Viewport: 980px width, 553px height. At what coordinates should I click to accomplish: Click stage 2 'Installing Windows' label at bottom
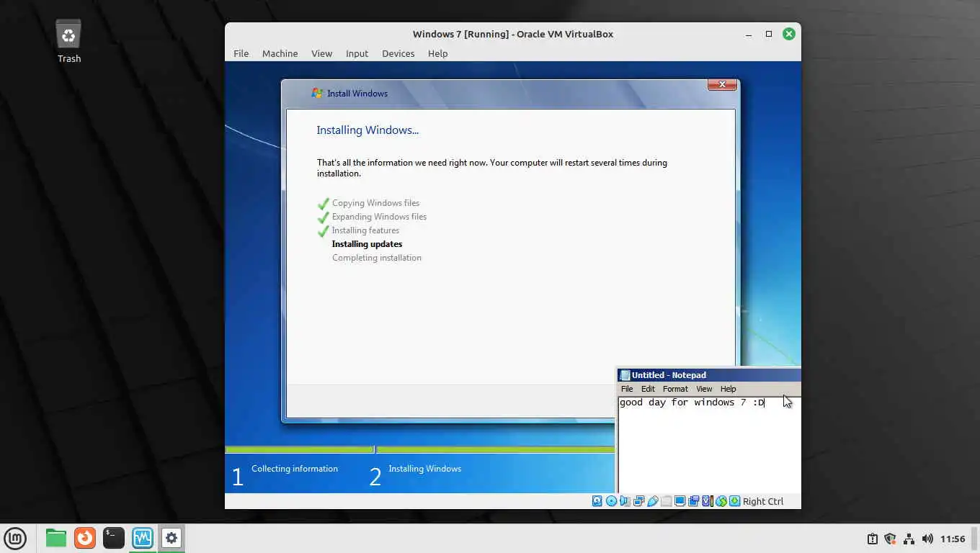424,469
